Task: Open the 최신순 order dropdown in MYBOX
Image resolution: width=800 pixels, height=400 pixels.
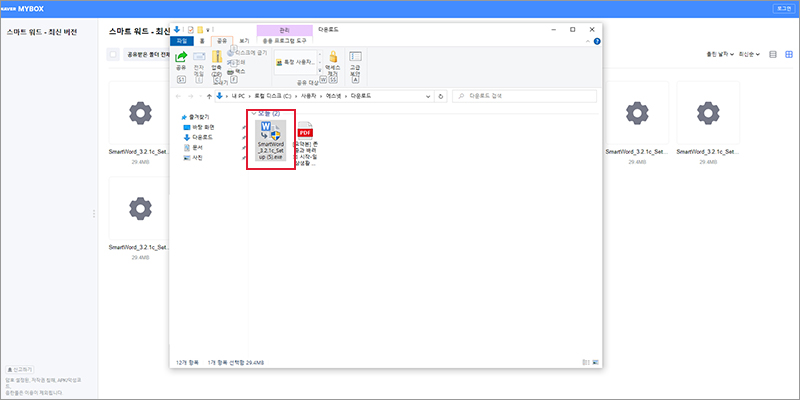Action: click(x=749, y=54)
